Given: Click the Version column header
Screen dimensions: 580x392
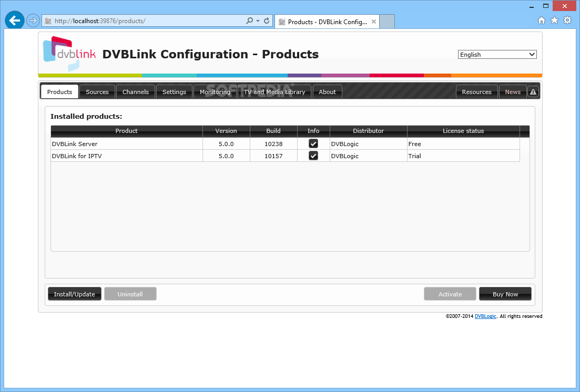Looking at the screenshot, I should tap(226, 131).
